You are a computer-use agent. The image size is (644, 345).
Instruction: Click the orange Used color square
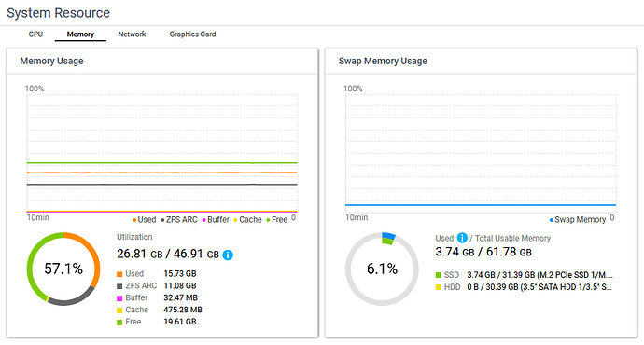coord(119,274)
